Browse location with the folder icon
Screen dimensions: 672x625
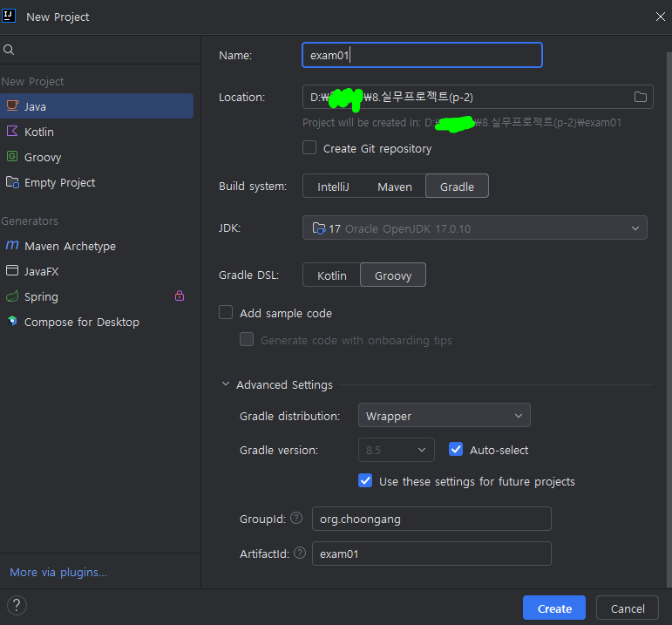tap(641, 97)
